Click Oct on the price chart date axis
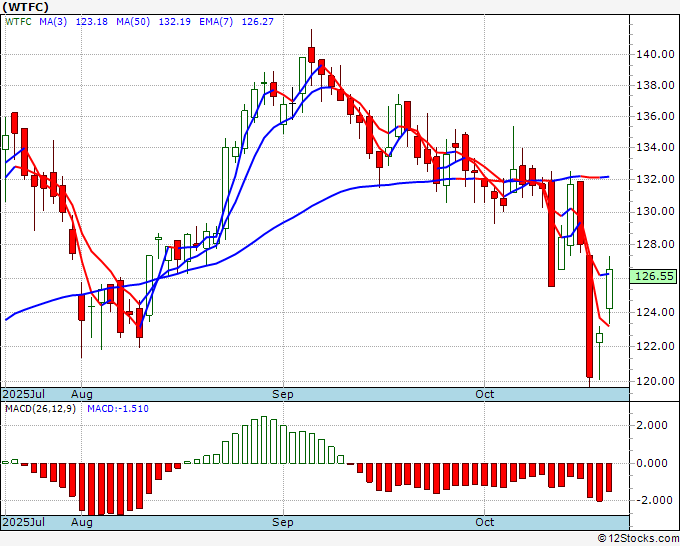 coord(484,394)
